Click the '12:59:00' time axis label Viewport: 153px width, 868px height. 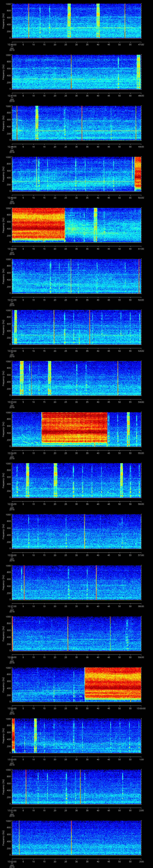(x=12, y=708)
